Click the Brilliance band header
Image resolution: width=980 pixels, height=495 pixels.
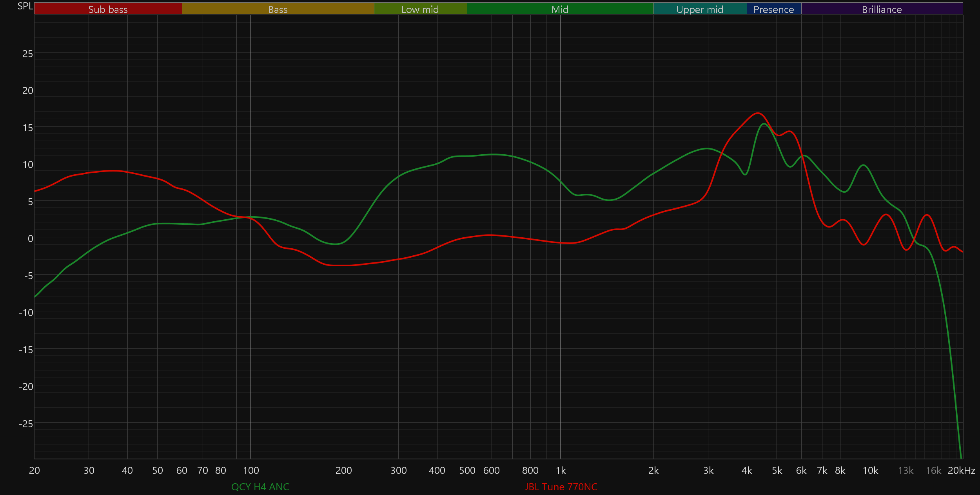(882, 9)
